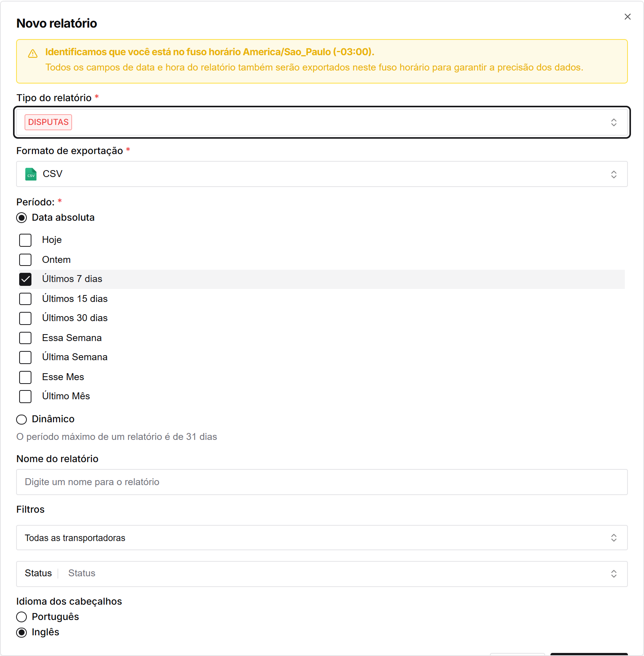Click the Período label
The width and height of the screenshot is (644, 656).
(36, 202)
